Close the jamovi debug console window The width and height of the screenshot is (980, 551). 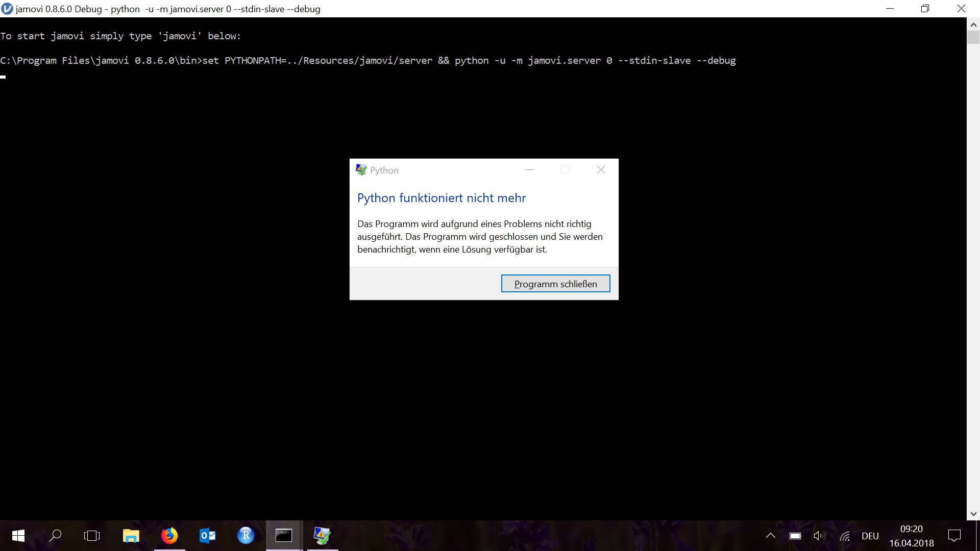coord(961,9)
